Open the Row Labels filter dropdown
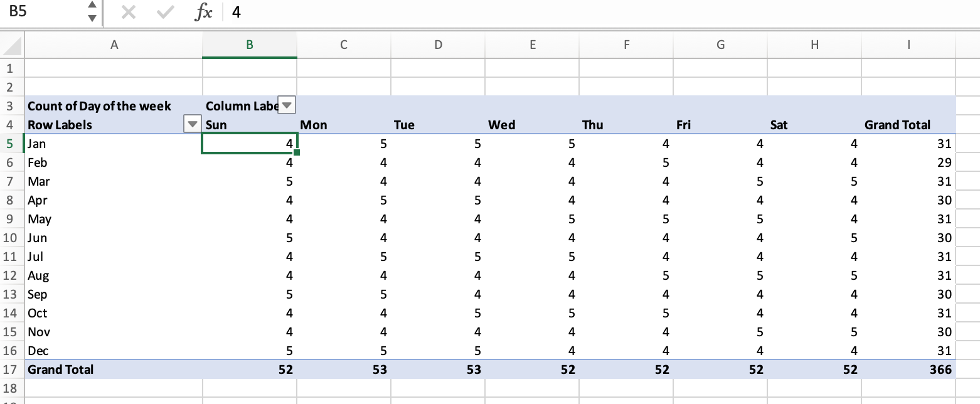 point(191,124)
